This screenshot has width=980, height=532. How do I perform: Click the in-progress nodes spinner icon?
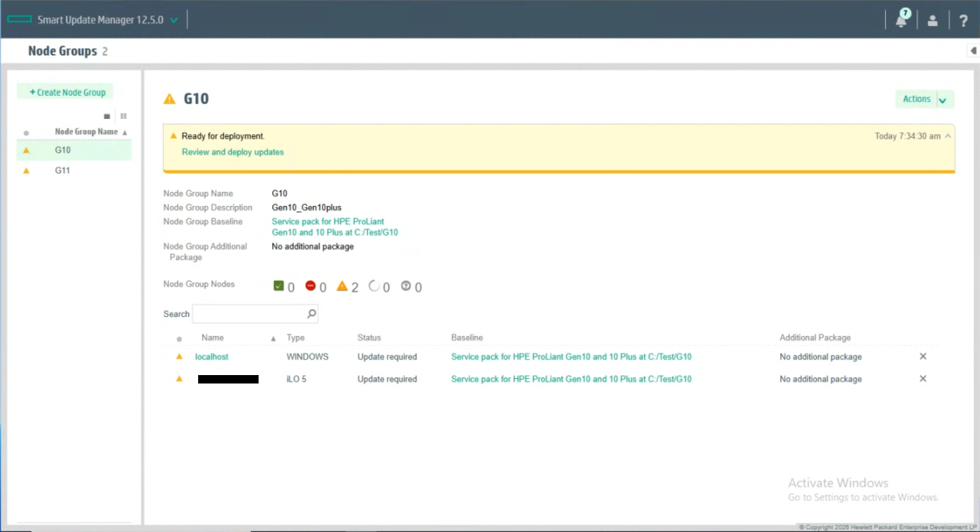click(x=374, y=286)
